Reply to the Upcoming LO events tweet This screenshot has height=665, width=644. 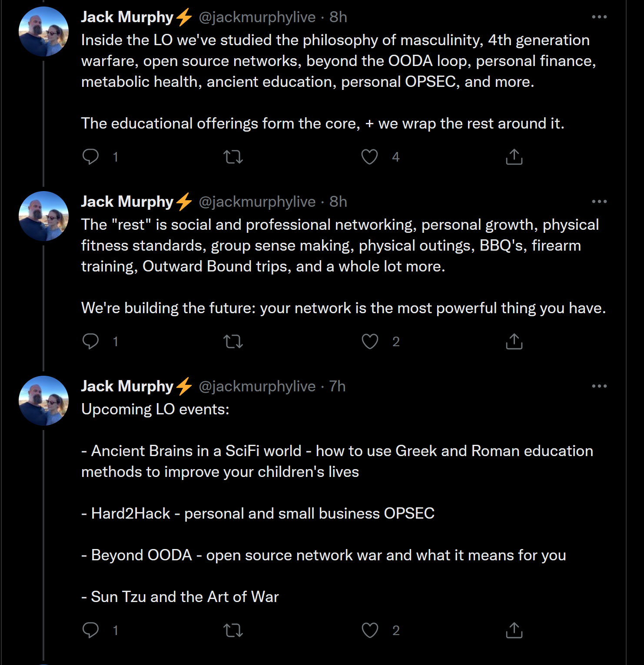[x=91, y=630]
